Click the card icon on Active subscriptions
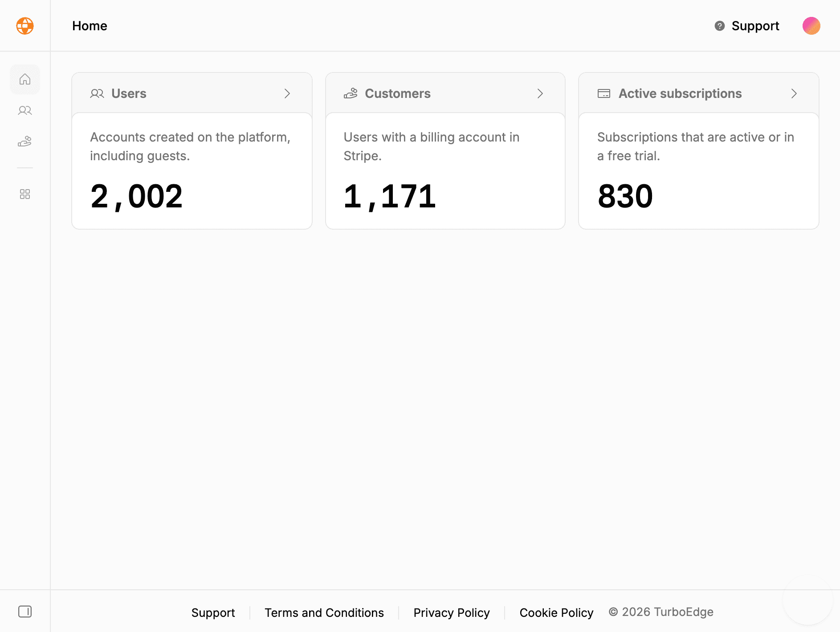 (604, 93)
